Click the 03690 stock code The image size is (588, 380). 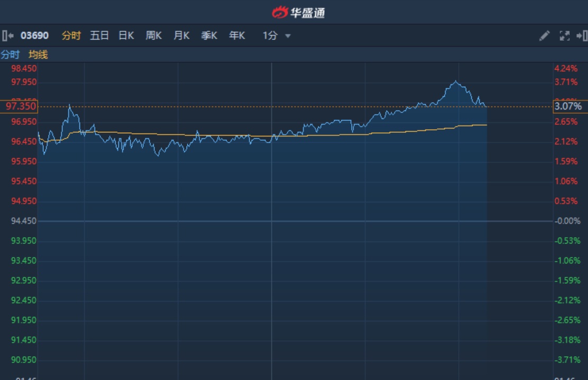(x=34, y=36)
